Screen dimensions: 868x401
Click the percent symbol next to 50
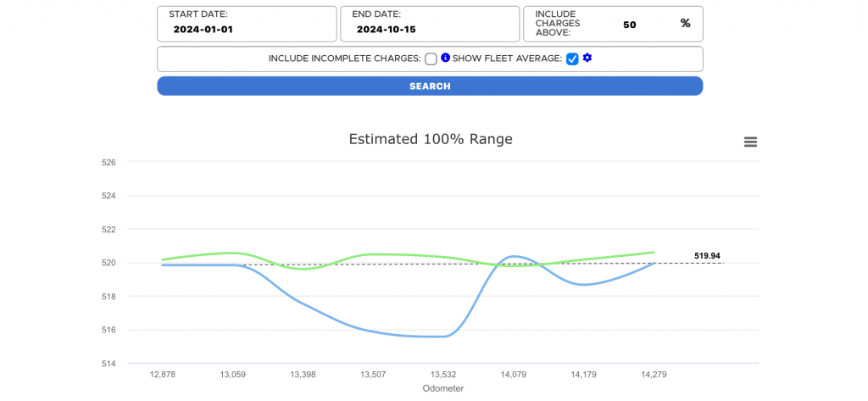(685, 24)
